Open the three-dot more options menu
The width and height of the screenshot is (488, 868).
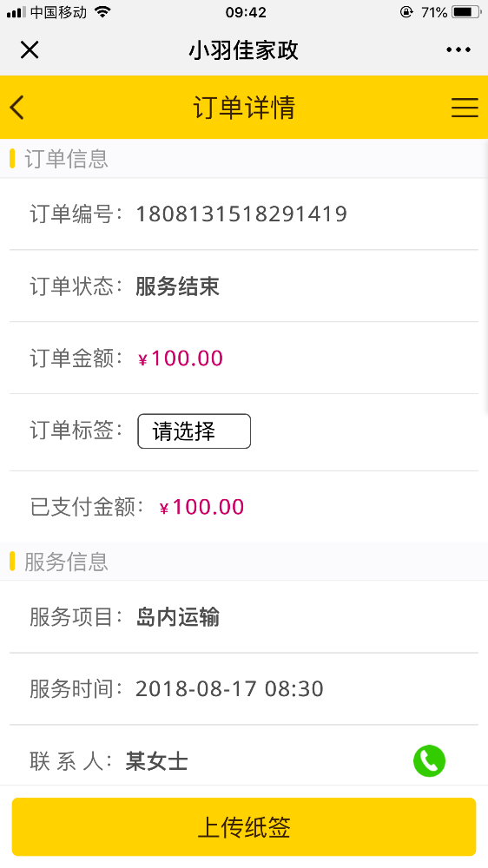click(458, 49)
